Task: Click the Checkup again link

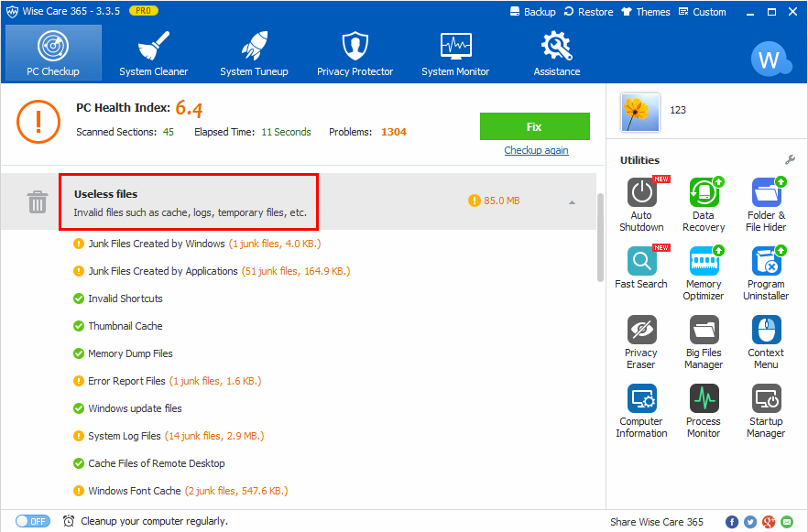Action: tap(536, 150)
